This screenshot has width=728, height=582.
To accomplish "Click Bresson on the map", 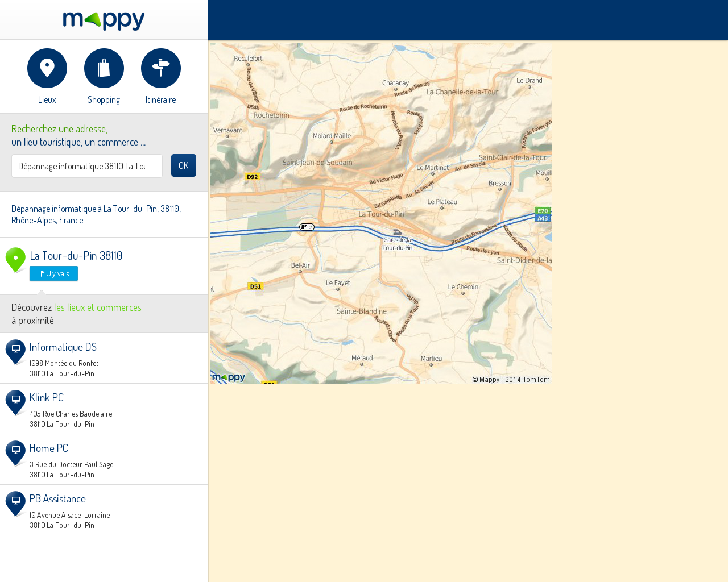I will [x=500, y=183].
